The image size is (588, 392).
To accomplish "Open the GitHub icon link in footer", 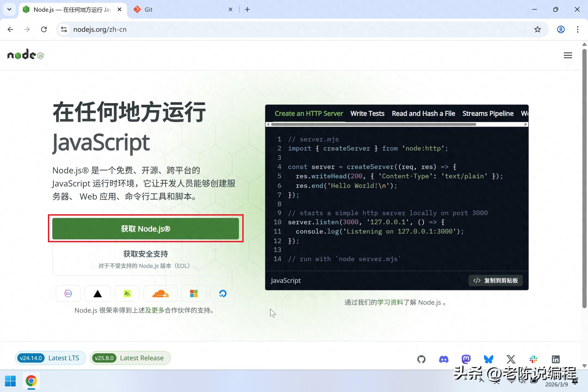I will pos(421,359).
